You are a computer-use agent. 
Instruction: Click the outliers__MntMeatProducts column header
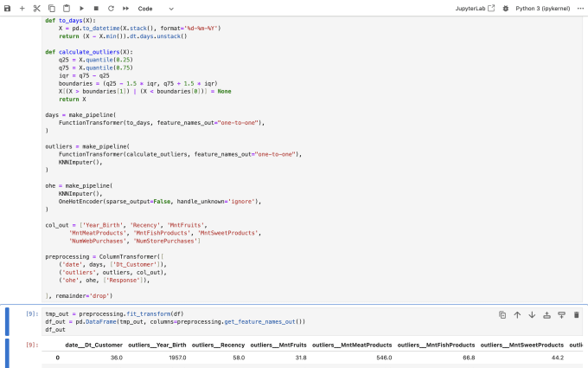click(352, 345)
